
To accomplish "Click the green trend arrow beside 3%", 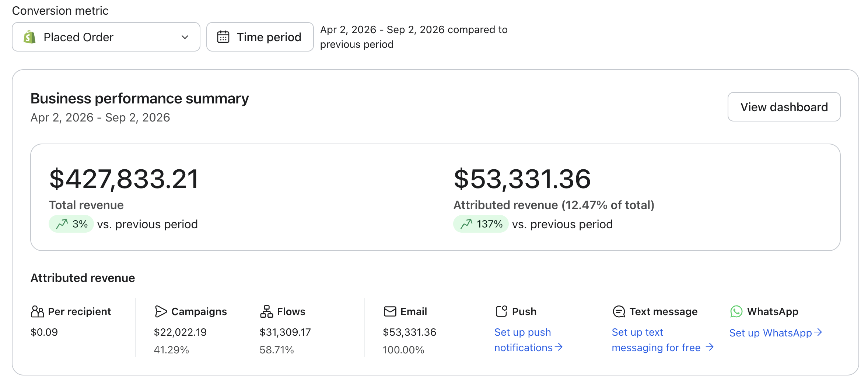I will (62, 224).
